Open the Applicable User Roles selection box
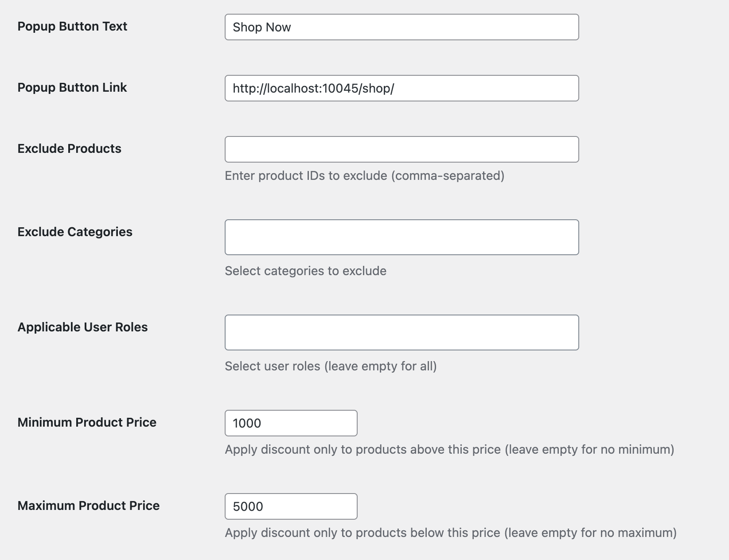This screenshot has height=560, width=729. pyautogui.click(x=401, y=332)
